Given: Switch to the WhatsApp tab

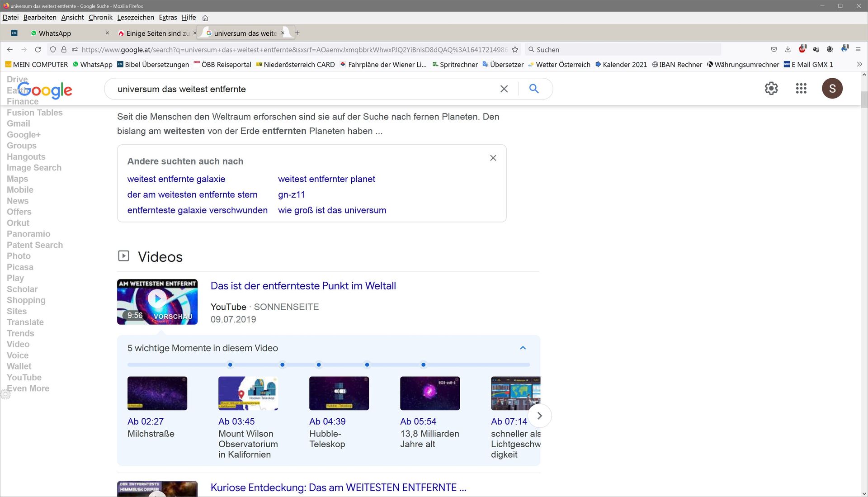Looking at the screenshot, I should pos(54,33).
